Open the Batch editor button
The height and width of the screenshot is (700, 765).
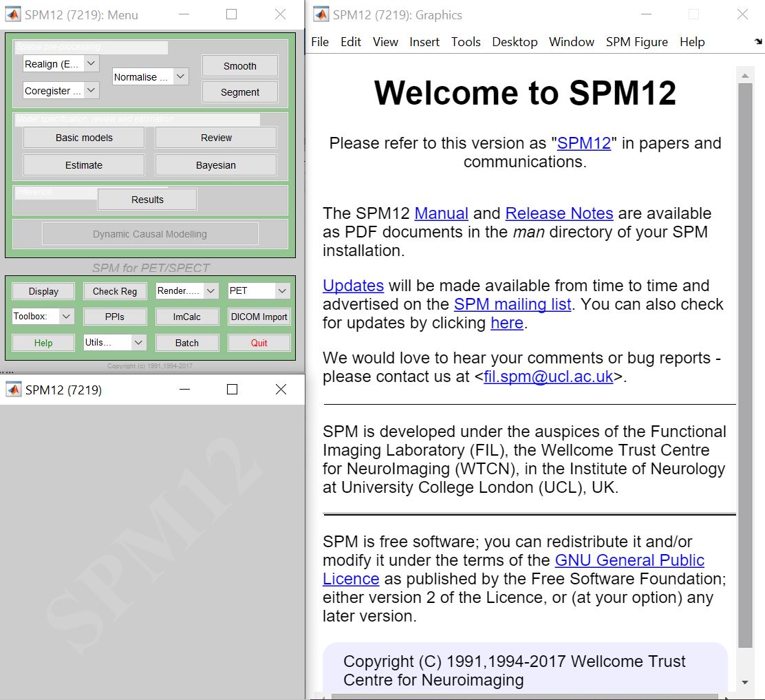[187, 343]
